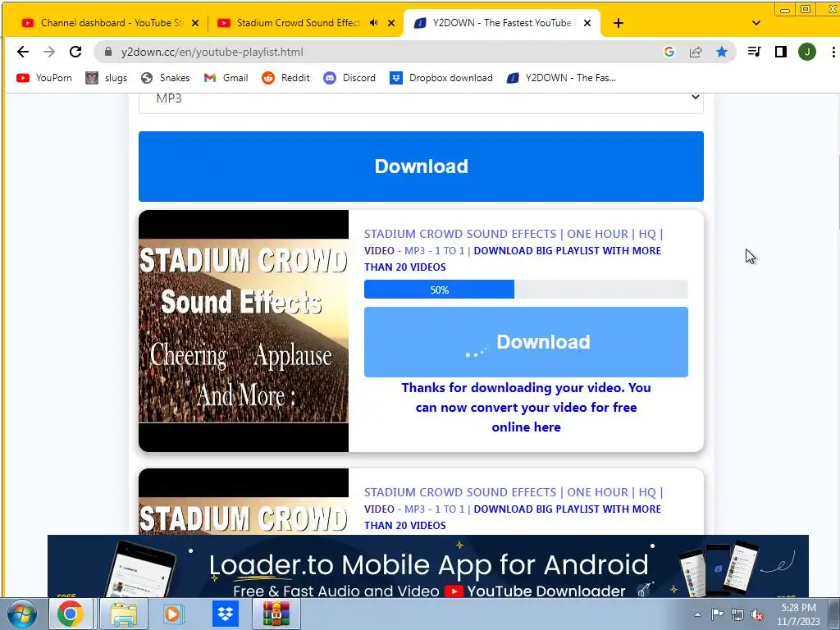Image resolution: width=840 pixels, height=630 pixels.
Task: Open Chrome side panel icon
Action: (x=781, y=52)
